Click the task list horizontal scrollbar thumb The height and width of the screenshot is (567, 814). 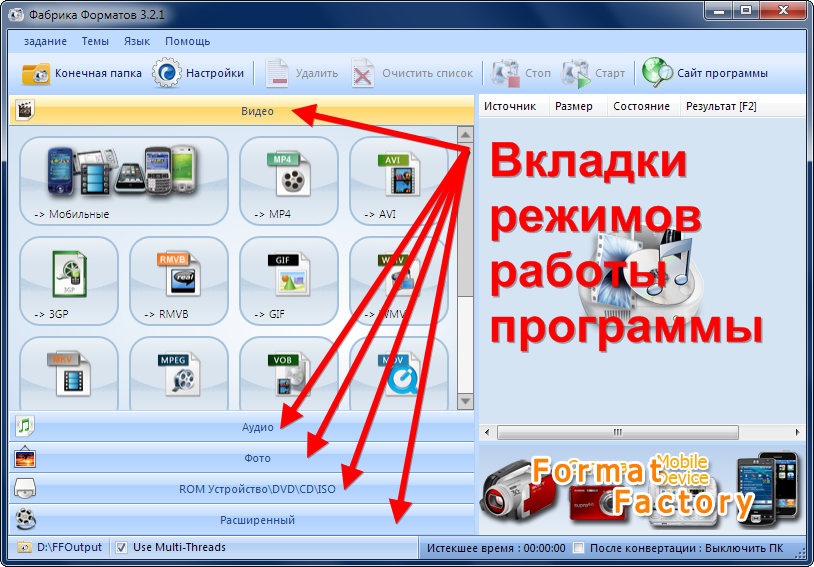[x=618, y=432]
